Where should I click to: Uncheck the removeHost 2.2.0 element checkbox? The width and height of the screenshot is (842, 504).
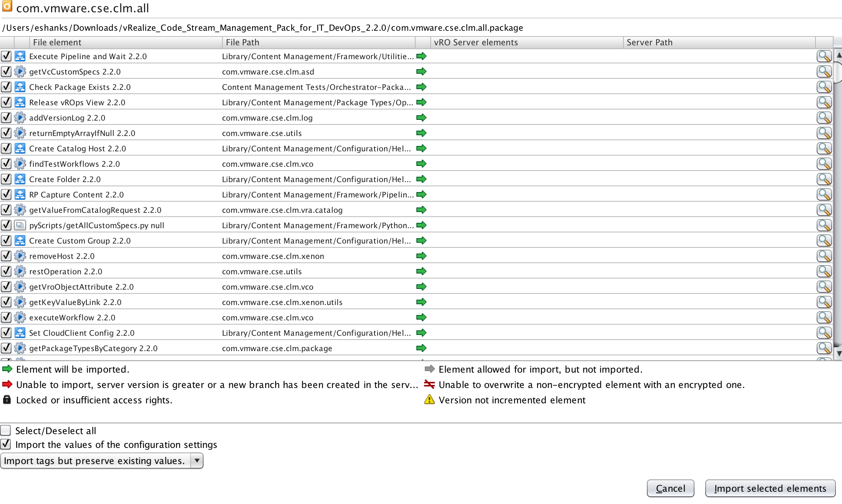pyautogui.click(x=6, y=256)
